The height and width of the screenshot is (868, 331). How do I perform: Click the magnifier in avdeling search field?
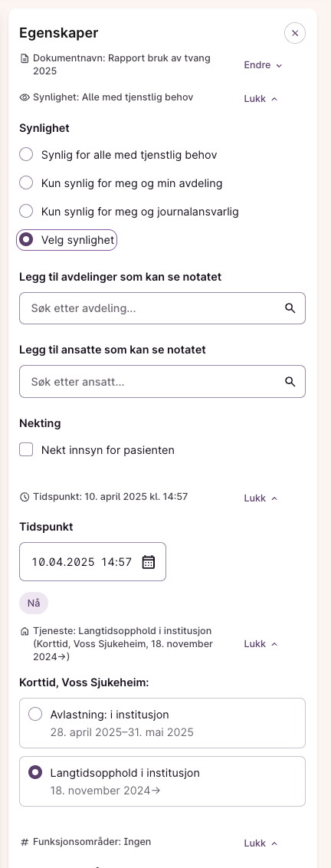point(290,308)
